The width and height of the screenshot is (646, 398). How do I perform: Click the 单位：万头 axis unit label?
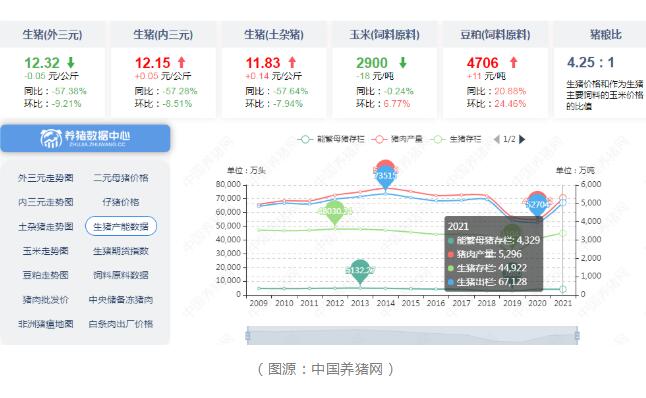tap(246, 171)
